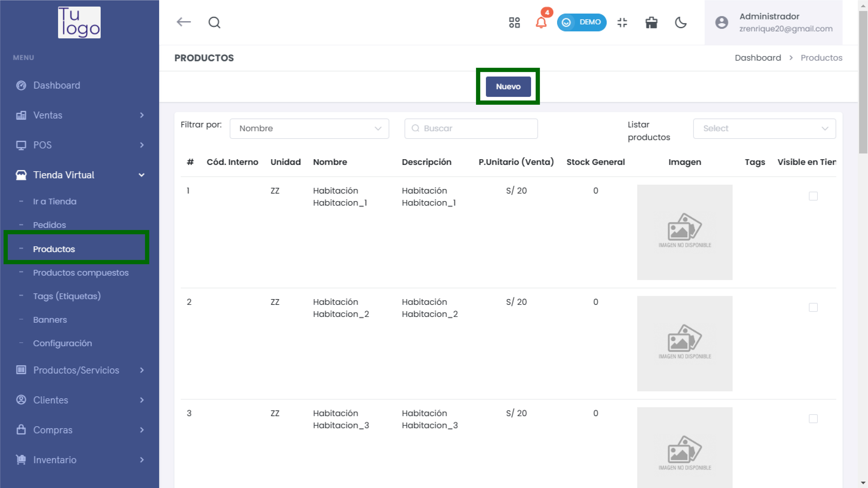Open search via magnifier icon
The image size is (868, 488).
(214, 23)
